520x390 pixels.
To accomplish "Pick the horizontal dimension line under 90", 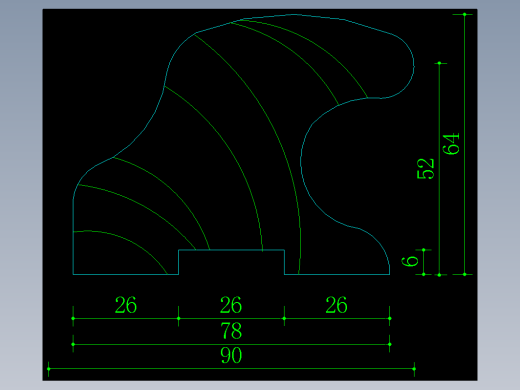I will point(231,369).
